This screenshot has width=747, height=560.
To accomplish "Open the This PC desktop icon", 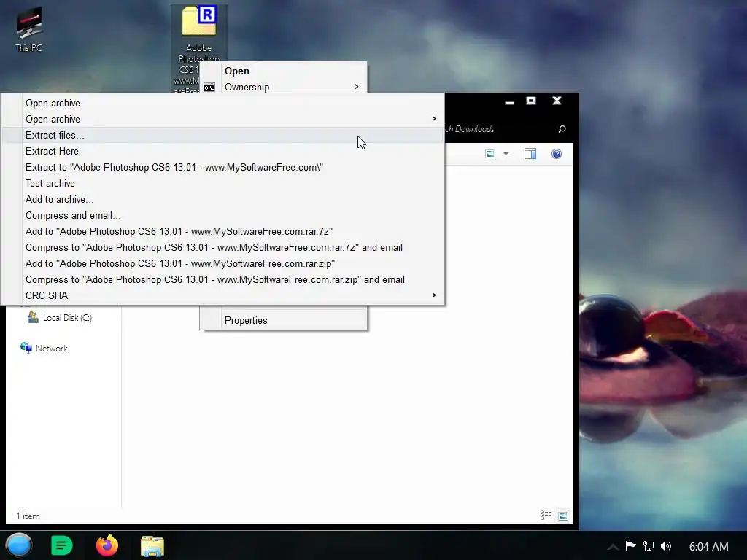I will pyautogui.click(x=28, y=28).
